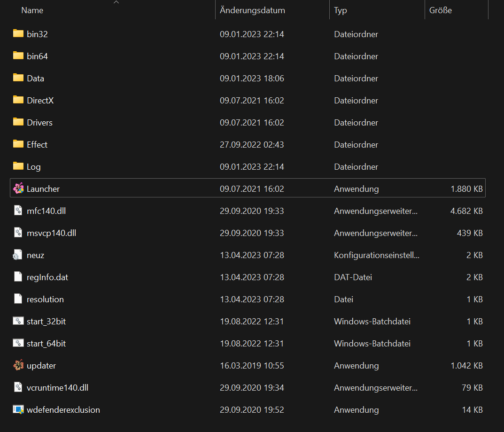This screenshot has width=504, height=432.
Task: Click the vcruntime140.dll file icon
Action: tap(18, 387)
